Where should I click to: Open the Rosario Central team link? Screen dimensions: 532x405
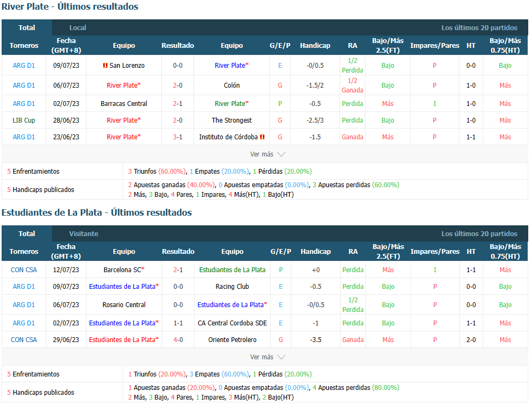click(x=124, y=305)
